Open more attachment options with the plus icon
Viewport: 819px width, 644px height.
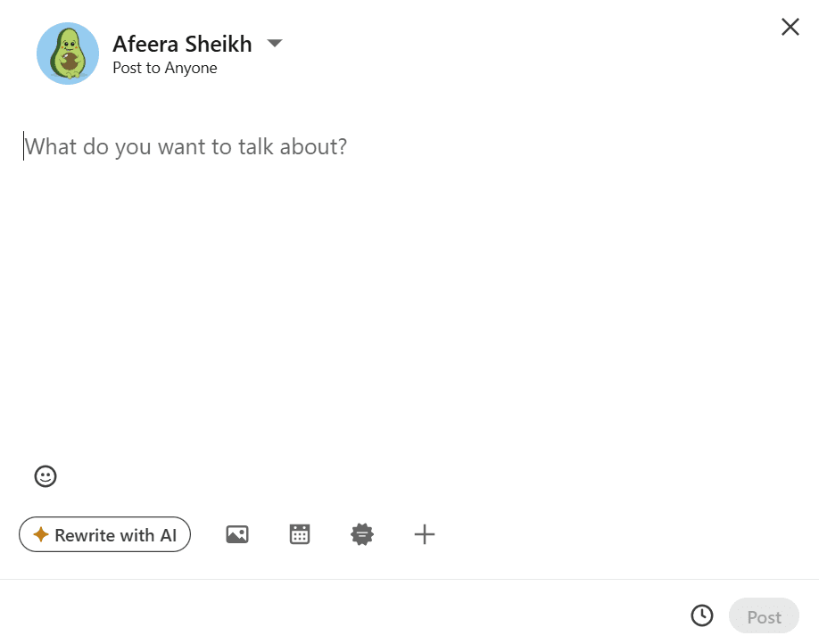coord(424,534)
